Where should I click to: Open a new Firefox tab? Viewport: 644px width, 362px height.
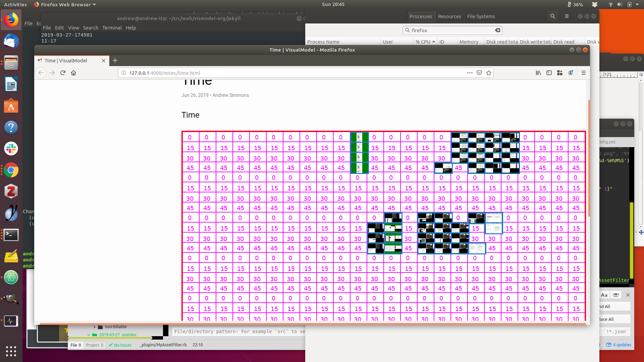tap(115, 60)
